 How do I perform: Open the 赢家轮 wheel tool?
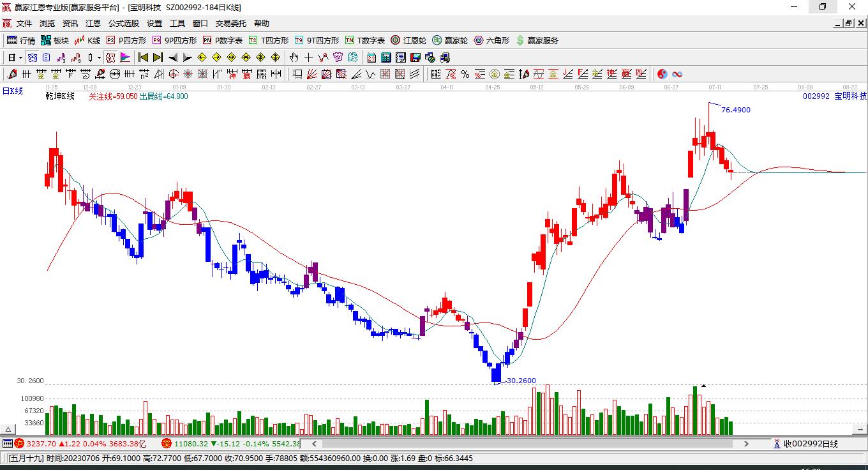(450, 40)
